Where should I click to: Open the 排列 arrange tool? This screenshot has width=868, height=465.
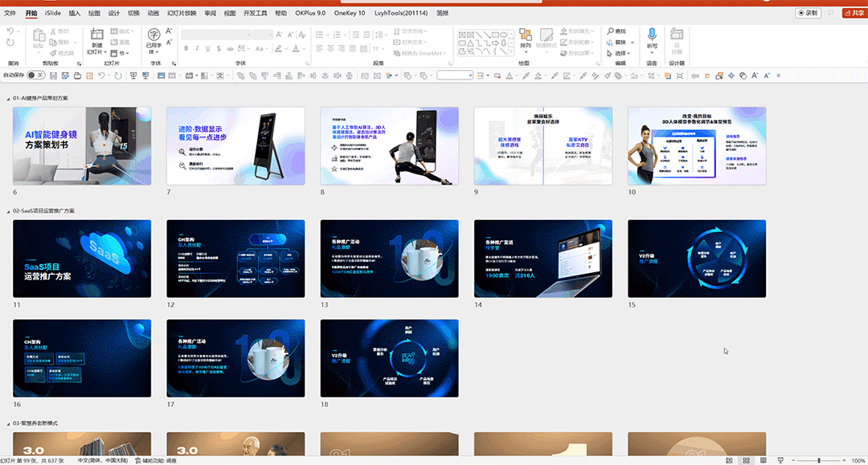tap(526, 39)
